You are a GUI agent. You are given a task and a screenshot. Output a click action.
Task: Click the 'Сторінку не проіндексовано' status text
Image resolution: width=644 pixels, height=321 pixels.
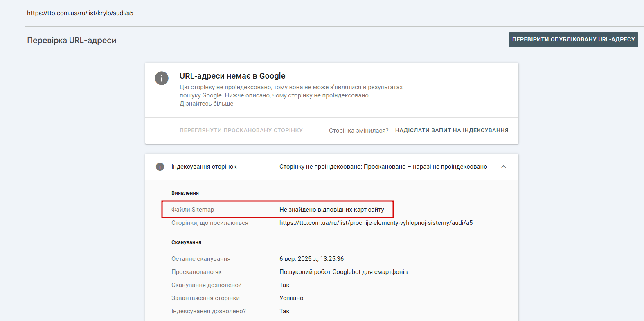383,167
